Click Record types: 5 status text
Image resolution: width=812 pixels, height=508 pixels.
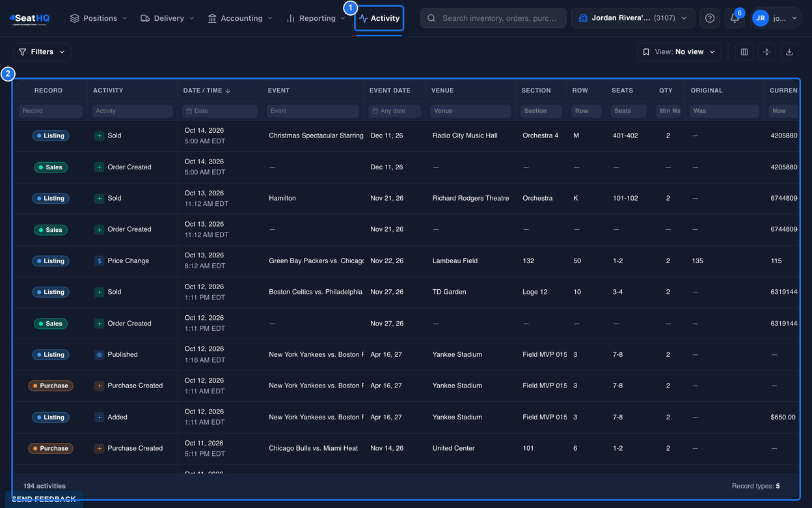tap(755, 486)
